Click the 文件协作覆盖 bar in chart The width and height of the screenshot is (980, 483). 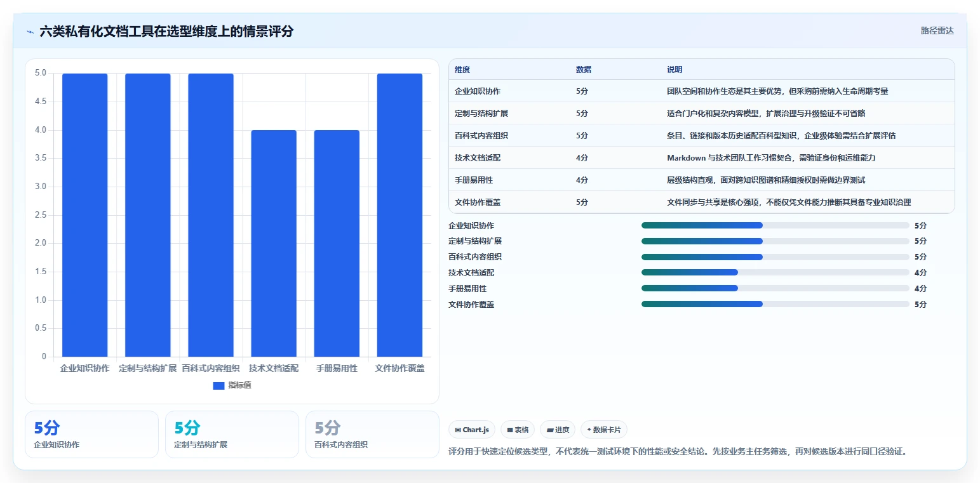pyautogui.click(x=399, y=215)
